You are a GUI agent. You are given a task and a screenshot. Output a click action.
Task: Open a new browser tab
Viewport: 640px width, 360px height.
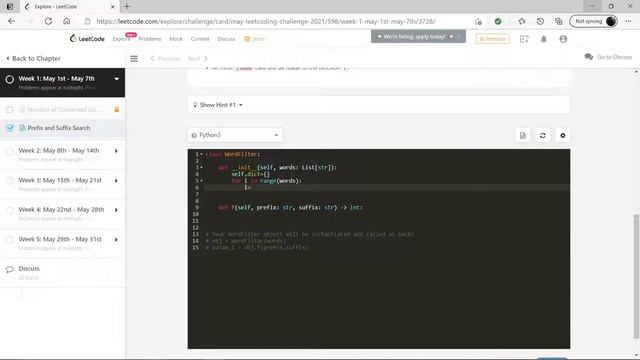127,7
